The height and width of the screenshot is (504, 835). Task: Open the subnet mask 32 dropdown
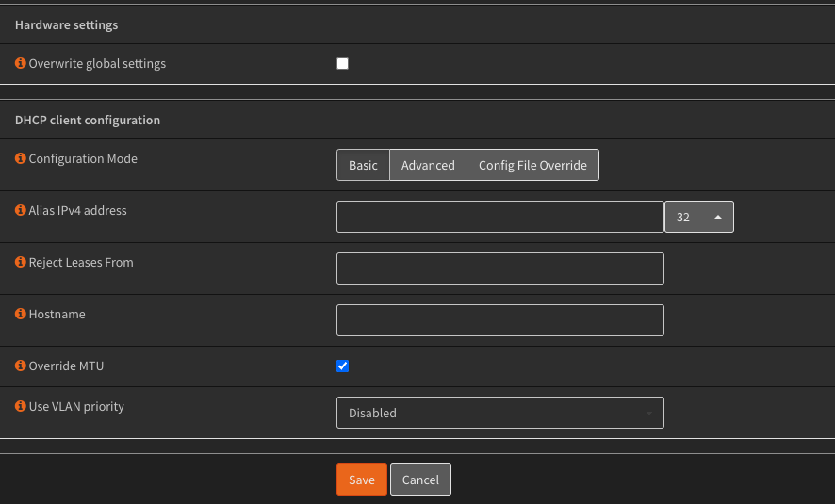(699, 217)
